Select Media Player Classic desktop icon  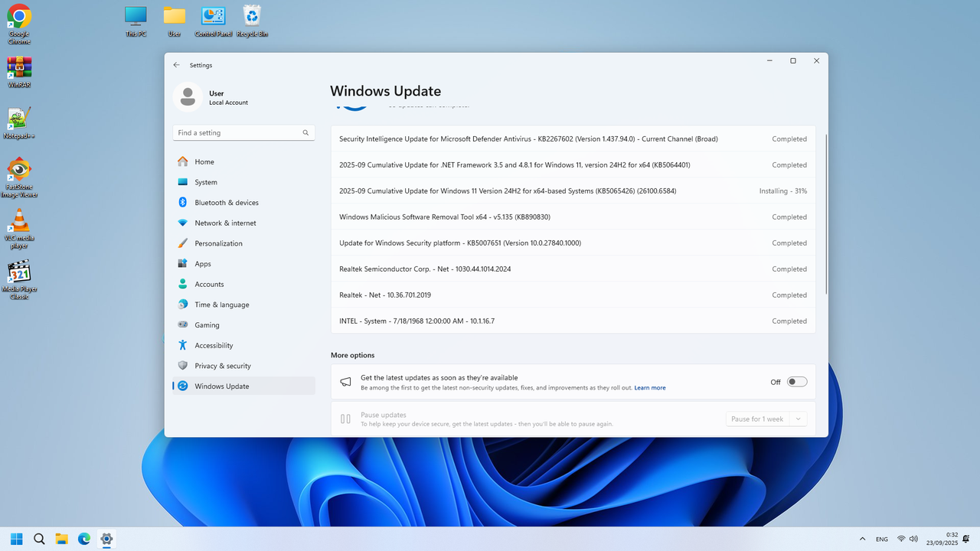tap(19, 280)
